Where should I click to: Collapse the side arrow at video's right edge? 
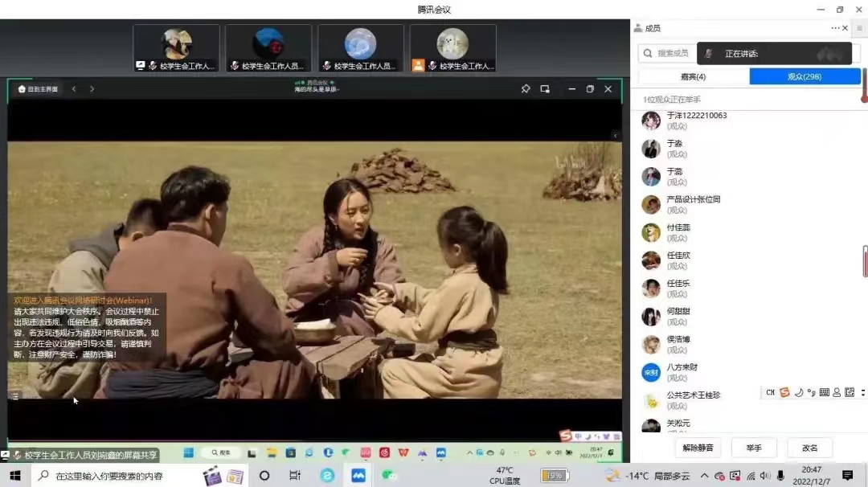(x=615, y=136)
